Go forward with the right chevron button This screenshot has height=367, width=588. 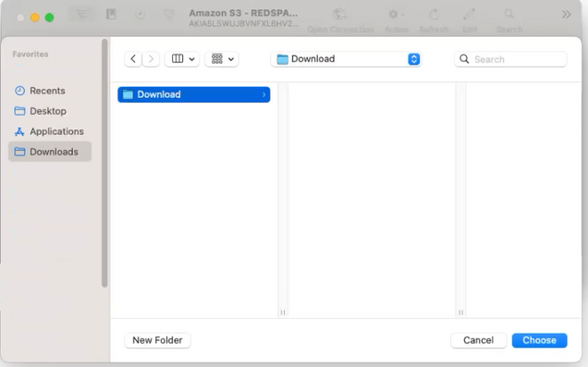click(151, 59)
